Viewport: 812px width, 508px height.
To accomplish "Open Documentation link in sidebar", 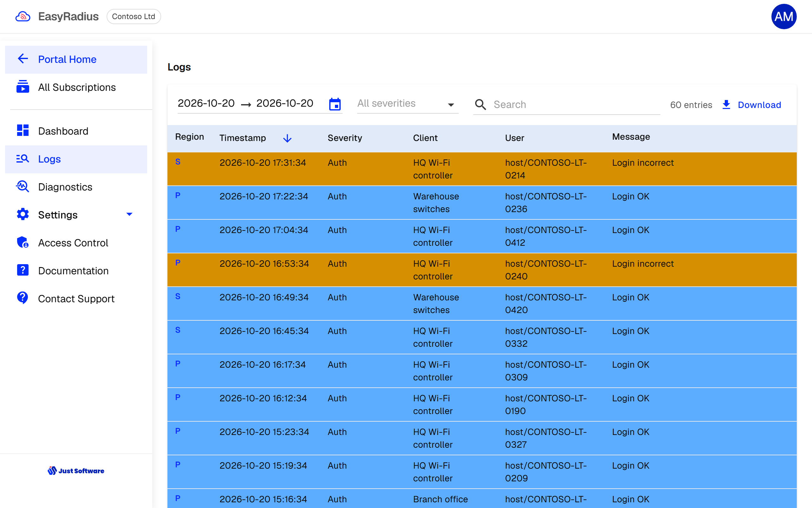I will coord(76,271).
